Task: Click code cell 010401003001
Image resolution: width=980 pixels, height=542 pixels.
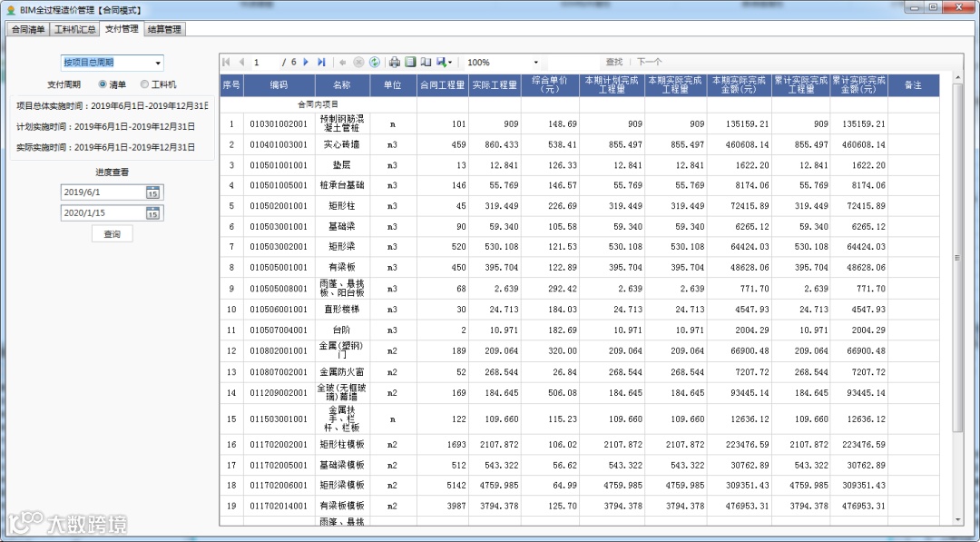Action: [x=279, y=144]
